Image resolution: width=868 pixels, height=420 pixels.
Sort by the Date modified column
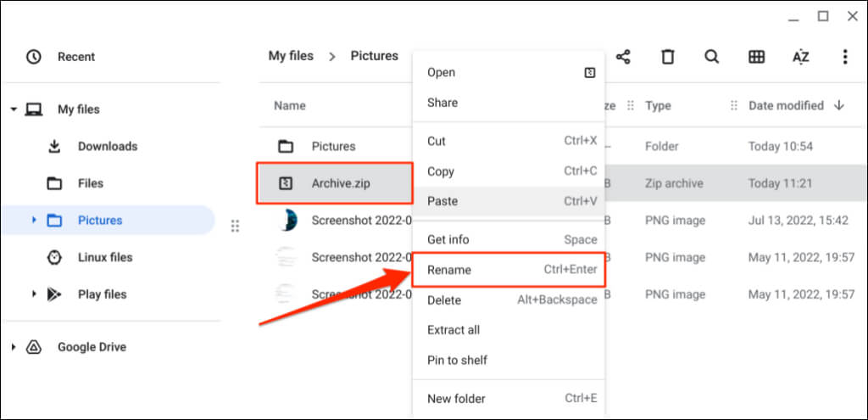pyautogui.click(x=786, y=106)
